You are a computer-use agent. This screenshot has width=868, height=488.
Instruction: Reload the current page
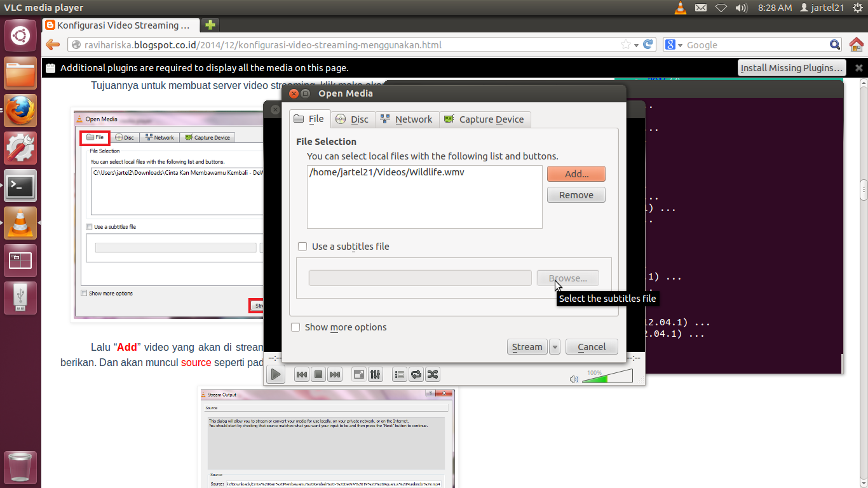[648, 44]
